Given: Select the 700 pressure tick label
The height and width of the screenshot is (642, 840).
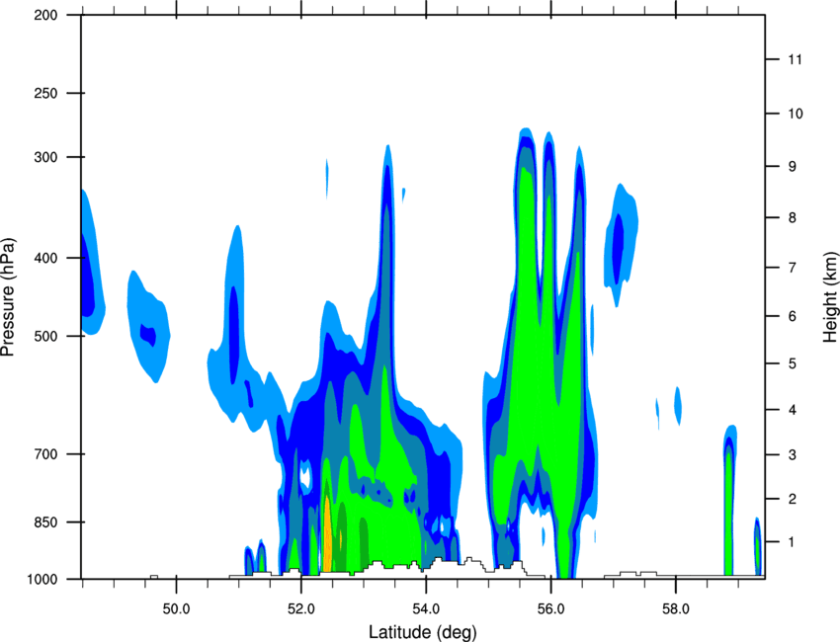Looking at the screenshot, I should pyautogui.click(x=46, y=454).
